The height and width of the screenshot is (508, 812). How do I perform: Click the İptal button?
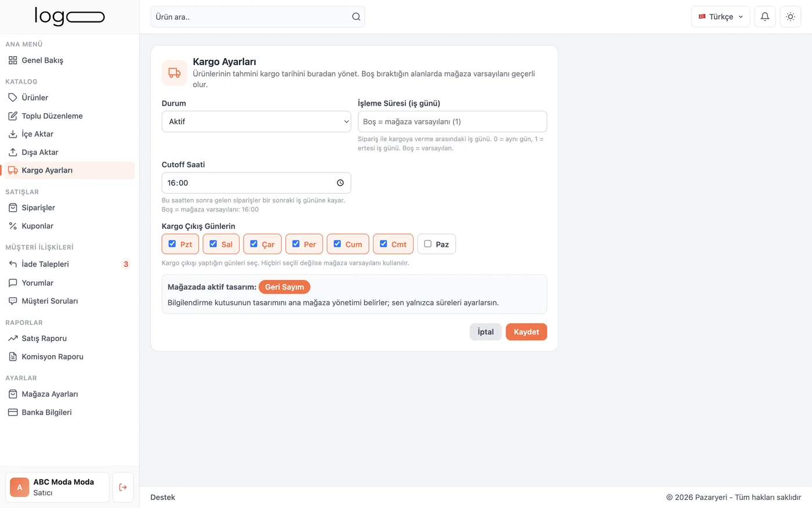[x=485, y=332]
